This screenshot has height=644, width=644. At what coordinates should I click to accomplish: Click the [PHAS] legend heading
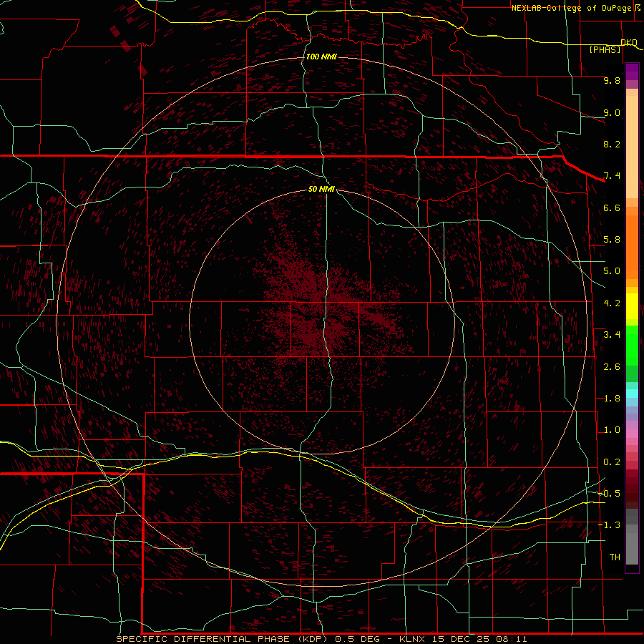click(x=605, y=50)
